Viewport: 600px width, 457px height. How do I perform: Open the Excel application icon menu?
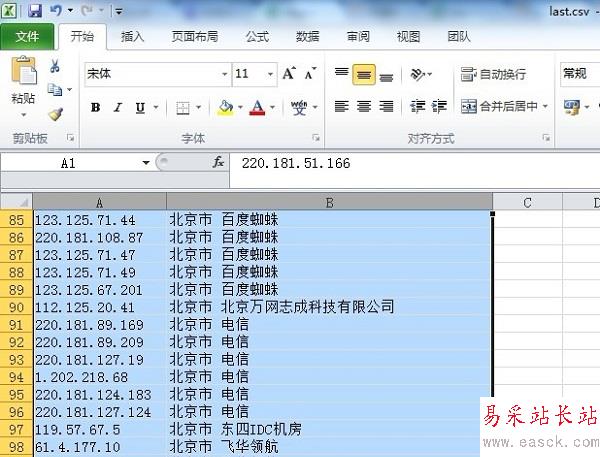tap(9, 10)
